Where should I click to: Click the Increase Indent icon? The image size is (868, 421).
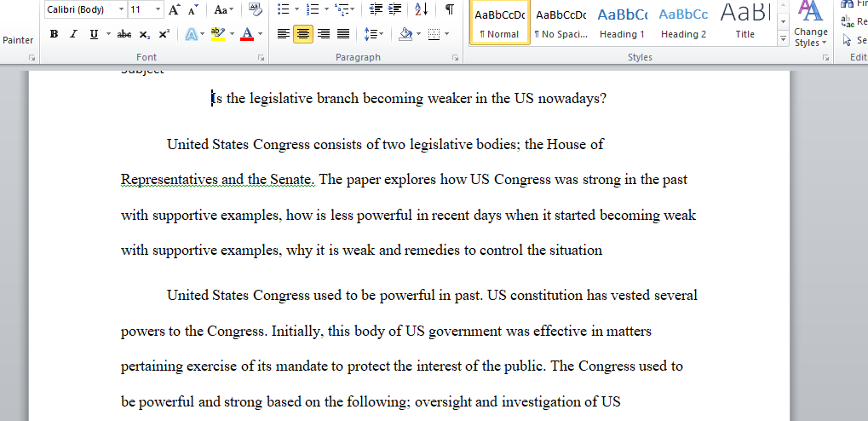394,9
